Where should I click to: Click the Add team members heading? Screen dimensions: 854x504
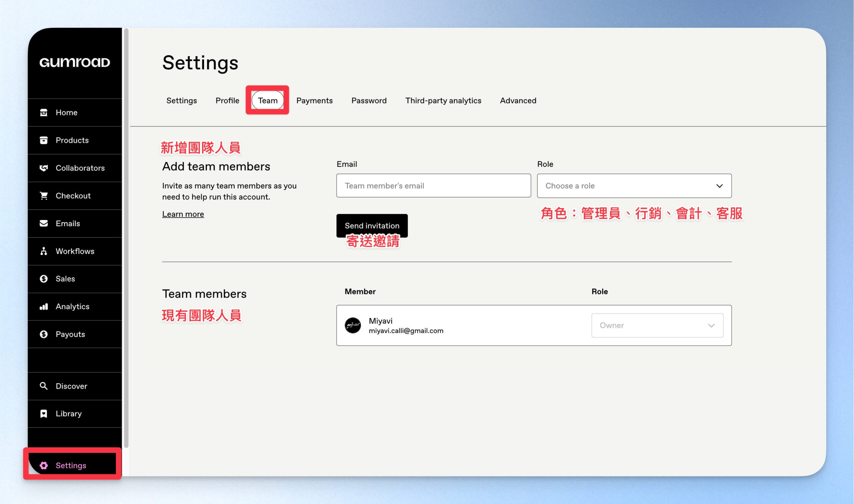point(216,166)
